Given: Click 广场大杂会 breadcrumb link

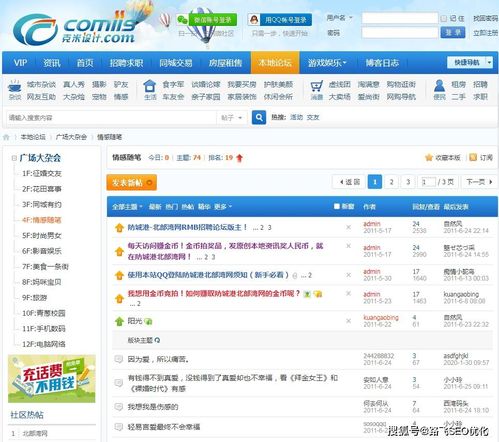Looking at the screenshot, I should (71, 137).
